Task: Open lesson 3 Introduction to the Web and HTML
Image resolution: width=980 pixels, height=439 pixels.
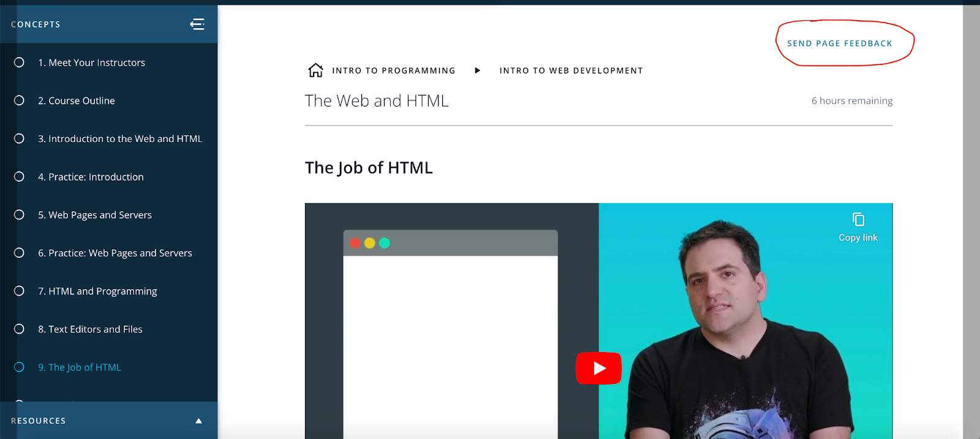Action: (120, 139)
